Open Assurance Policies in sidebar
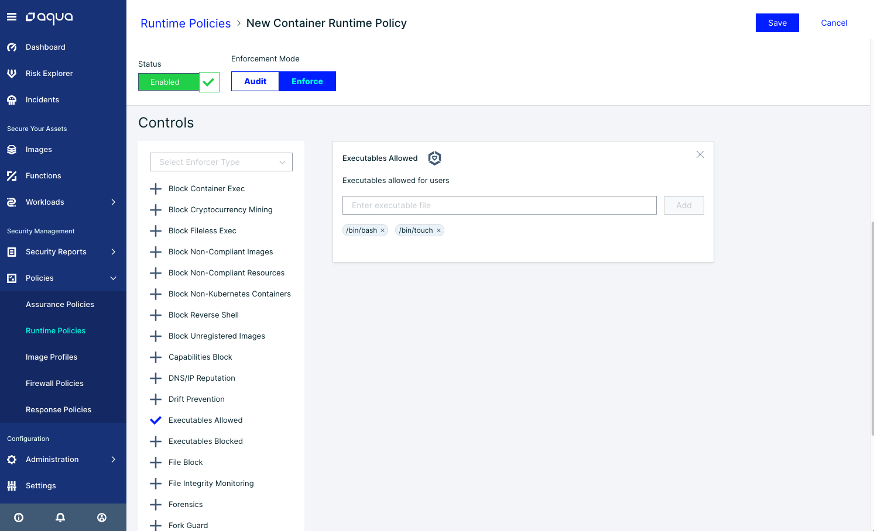 coord(60,304)
